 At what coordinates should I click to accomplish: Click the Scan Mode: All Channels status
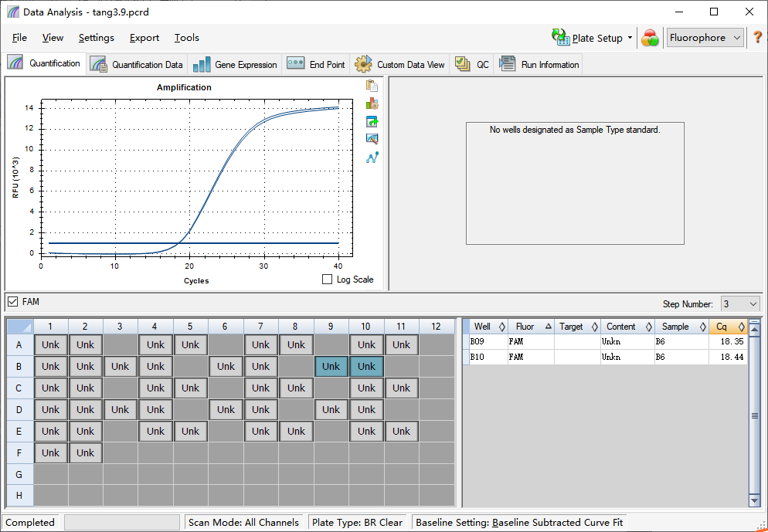pos(243,522)
